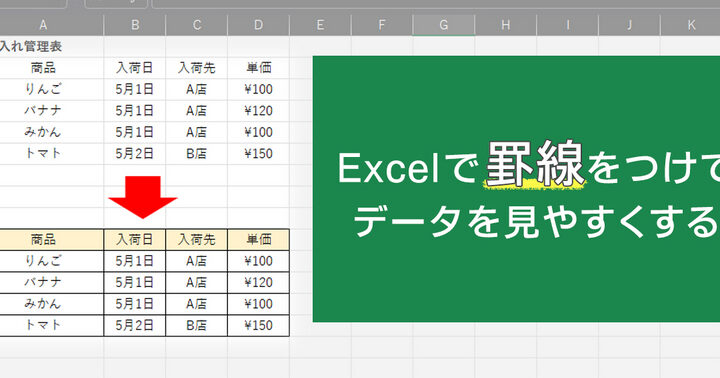Click ¥150 in the unbordered table
This screenshot has height=378, width=720.
point(259,153)
